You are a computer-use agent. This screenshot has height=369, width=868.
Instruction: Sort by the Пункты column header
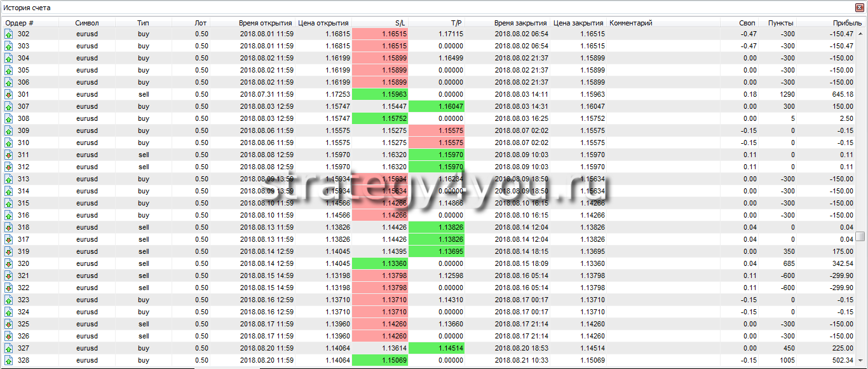[x=780, y=23]
